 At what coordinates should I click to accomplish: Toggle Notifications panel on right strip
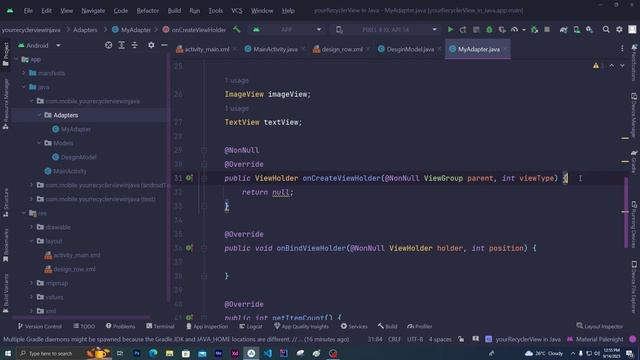pos(634,62)
